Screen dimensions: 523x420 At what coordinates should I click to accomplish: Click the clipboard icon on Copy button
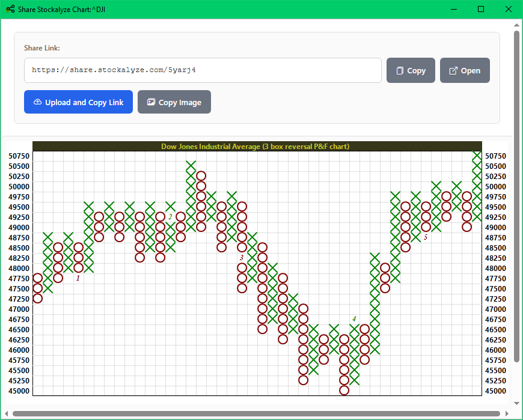coord(400,71)
